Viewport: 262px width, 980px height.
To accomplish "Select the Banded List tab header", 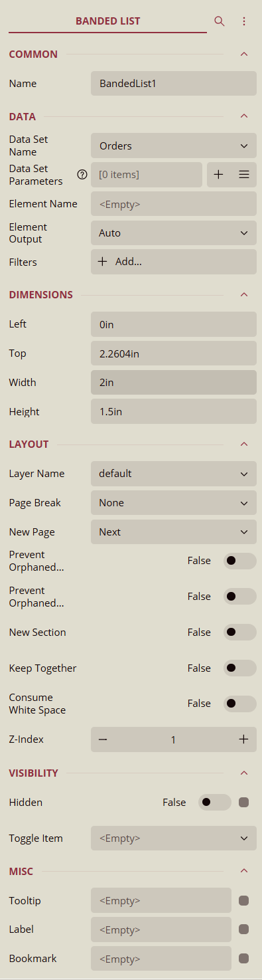I will coord(108,21).
